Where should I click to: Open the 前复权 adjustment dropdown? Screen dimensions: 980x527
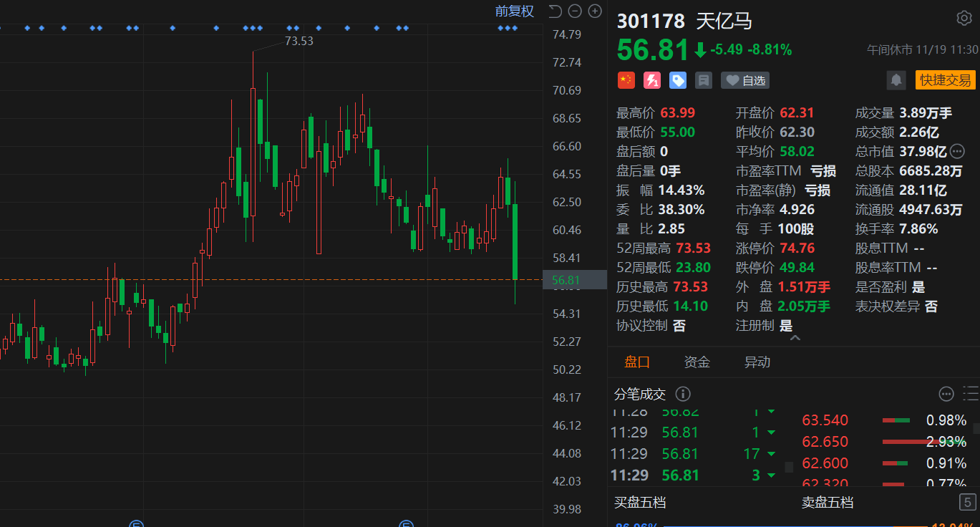coord(515,11)
